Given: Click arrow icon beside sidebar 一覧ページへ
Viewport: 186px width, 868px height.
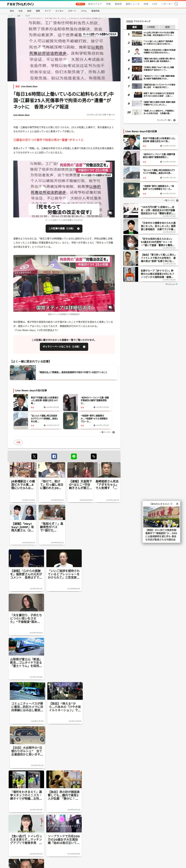Looking at the screenshot, I should click(x=177, y=201).
